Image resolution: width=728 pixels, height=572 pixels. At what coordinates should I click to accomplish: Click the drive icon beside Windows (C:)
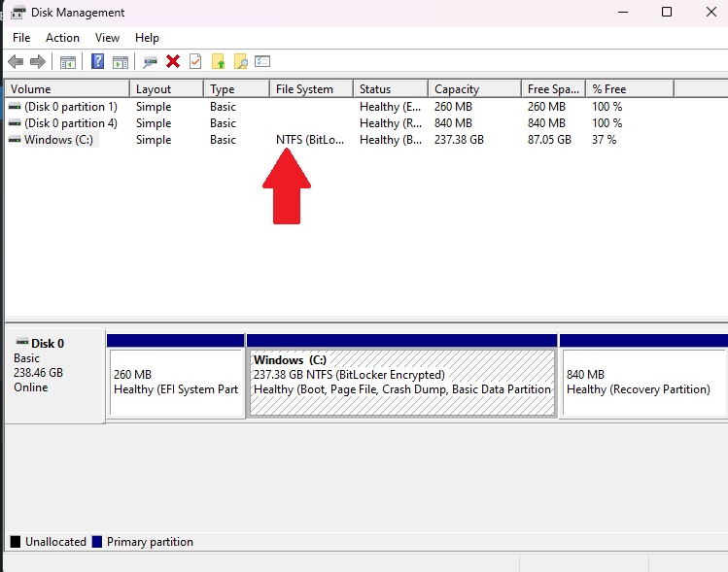click(x=15, y=140)
